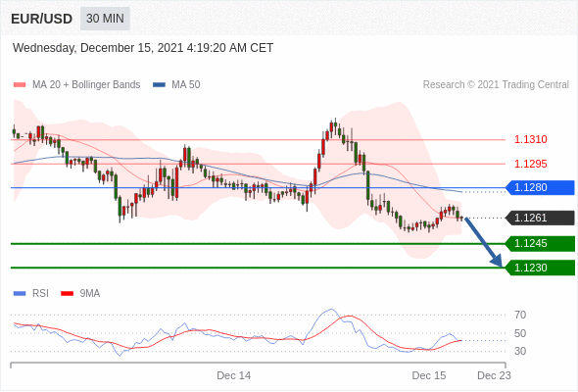Click the pink MA 20 color swatch
The height and width of the screenshot is (392, 578).
click(20, 85)
